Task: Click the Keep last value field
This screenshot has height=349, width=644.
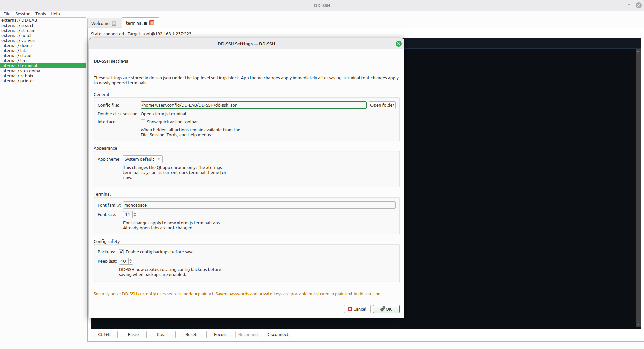Action: click(x=124, y=261)
